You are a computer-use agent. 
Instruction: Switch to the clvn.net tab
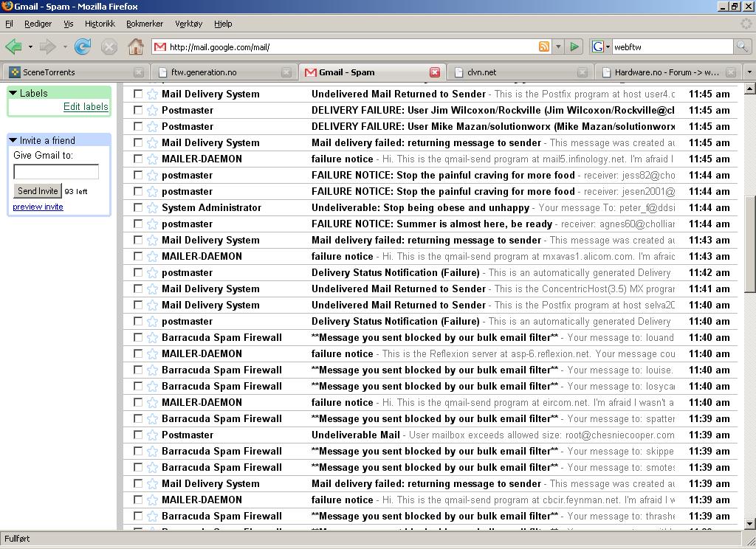[520, 72]
